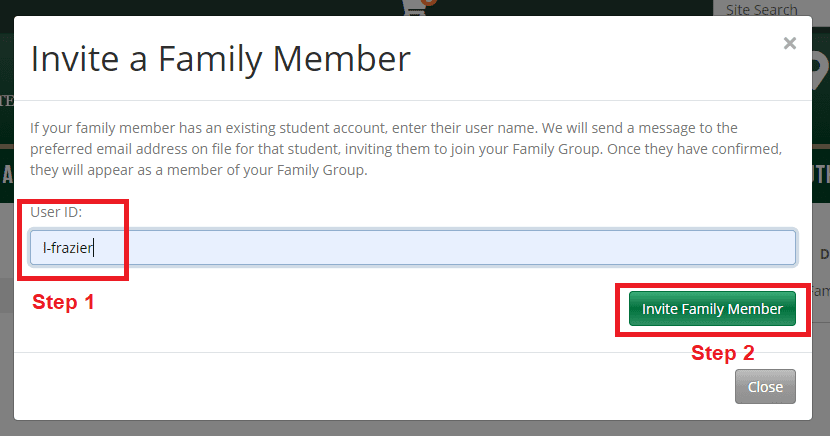Click the 'Invite a Family Member' heading
The height and width of the screenshot is (436, 830).
(x=220, y=58)
